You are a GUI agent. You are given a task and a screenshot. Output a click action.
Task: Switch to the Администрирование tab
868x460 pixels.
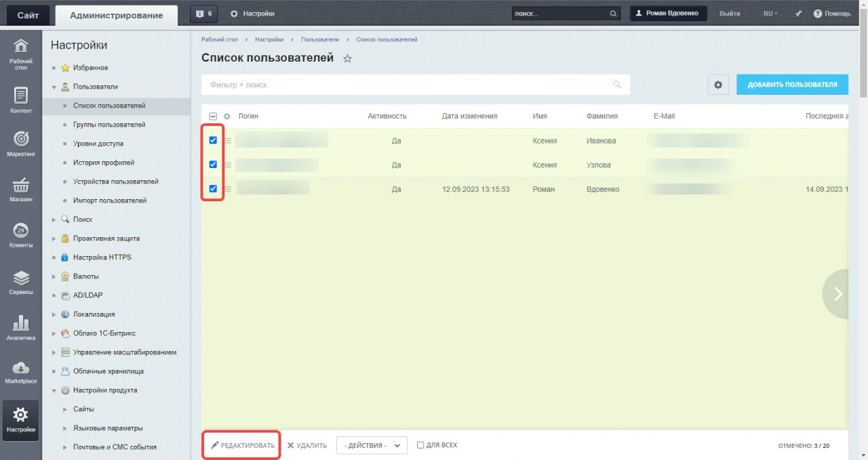click(x=116, y=15)
